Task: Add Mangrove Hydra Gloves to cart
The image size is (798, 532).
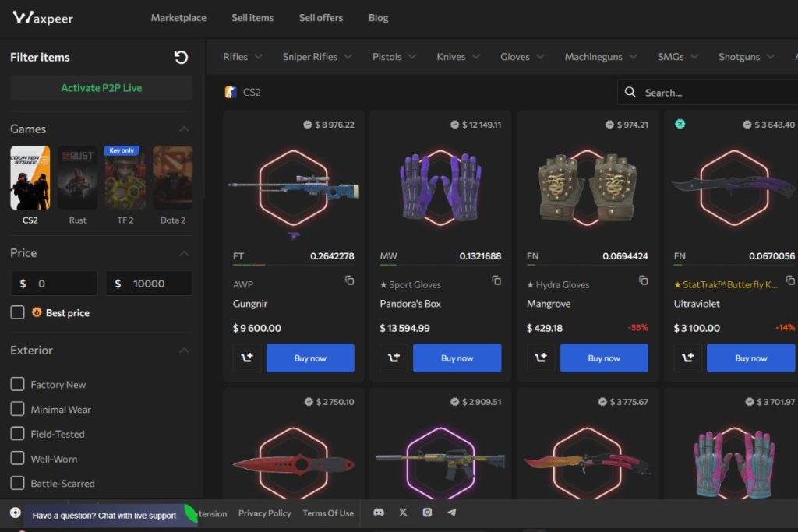Action: [541, 358]
